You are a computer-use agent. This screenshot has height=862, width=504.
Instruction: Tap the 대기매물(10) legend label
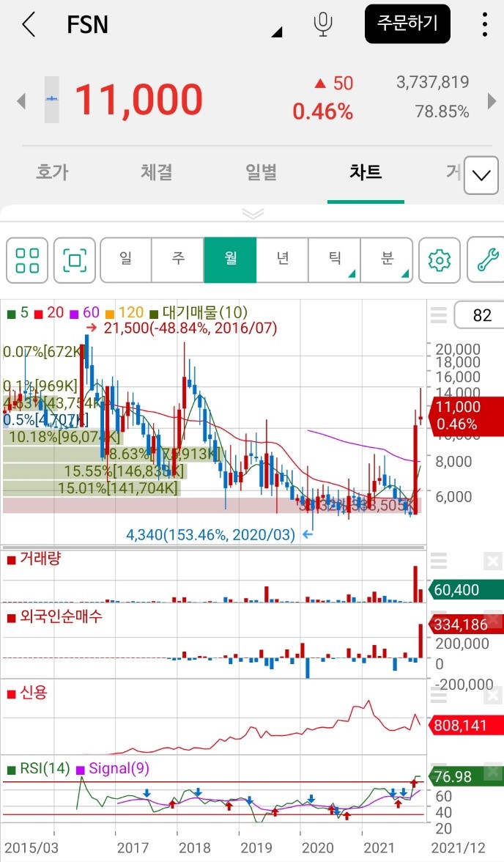[199, 313]
